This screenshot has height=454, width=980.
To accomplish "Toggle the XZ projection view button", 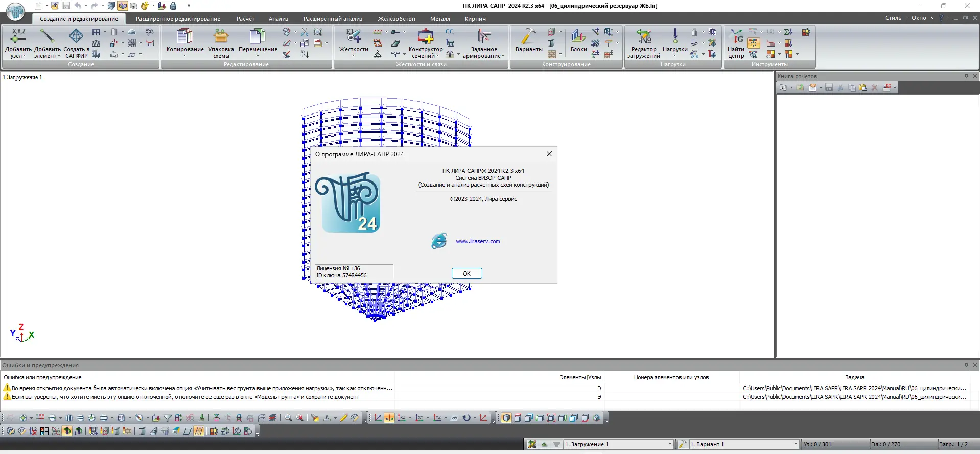I will point(402,418).
